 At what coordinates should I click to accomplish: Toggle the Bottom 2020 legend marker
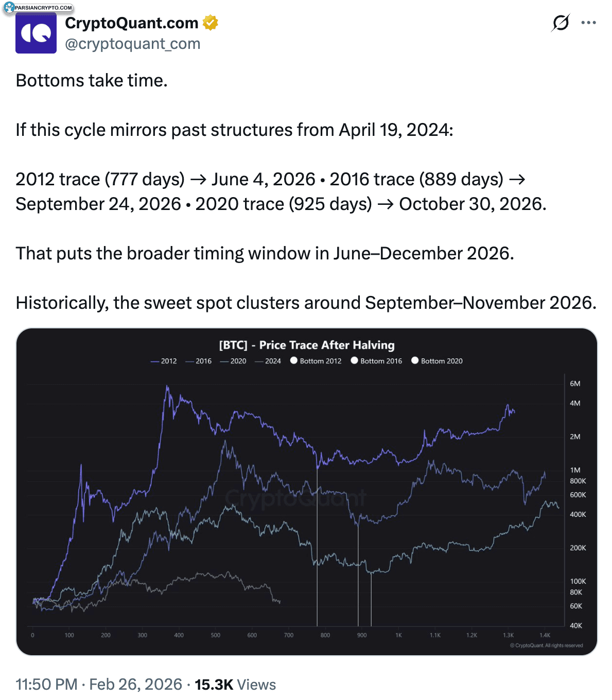(x=437, y=361)
